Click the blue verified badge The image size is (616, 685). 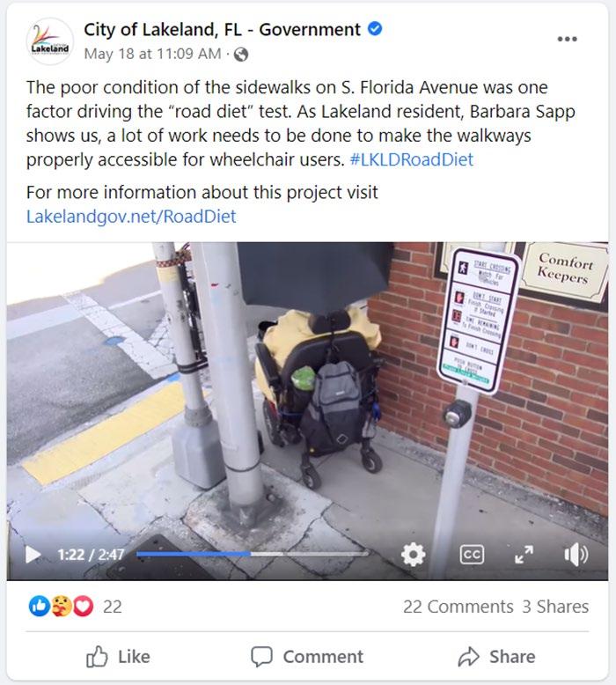tap(375, 29)
